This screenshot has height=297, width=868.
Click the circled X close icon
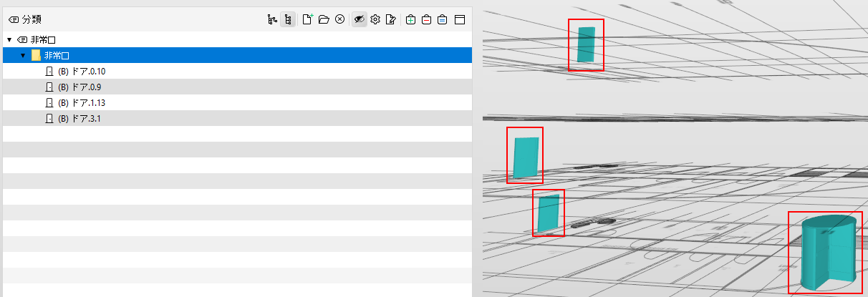point(340,20)
